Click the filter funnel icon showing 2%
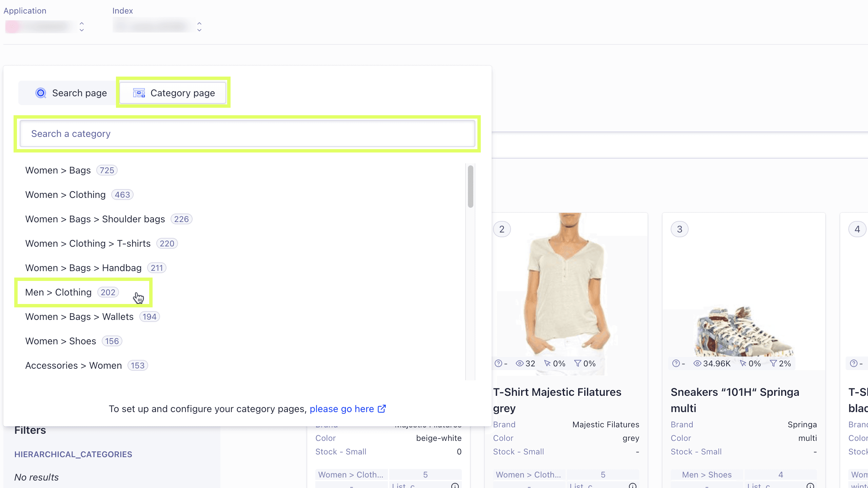The height and width of the screenshot is (488, 868). point(773,363)
